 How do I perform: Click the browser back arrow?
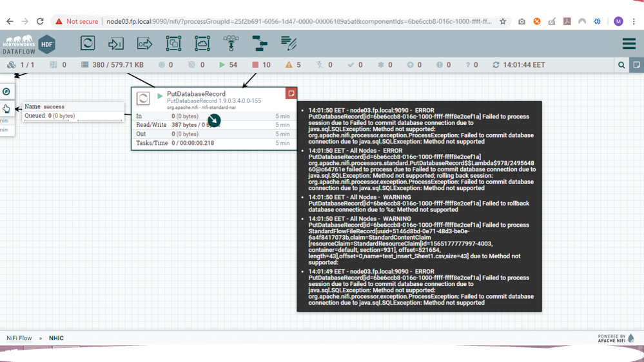click(x=10, y=21)
